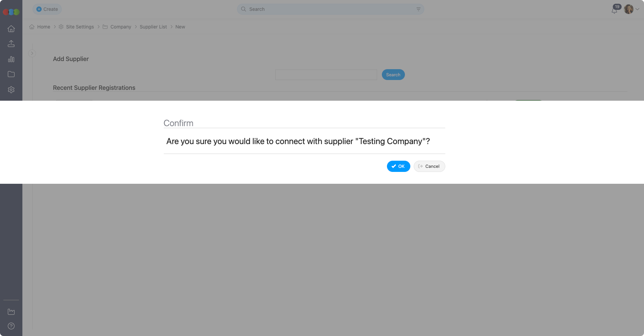
Task: Open the notifications bell showing 19
Action: [x=614, y=9]
